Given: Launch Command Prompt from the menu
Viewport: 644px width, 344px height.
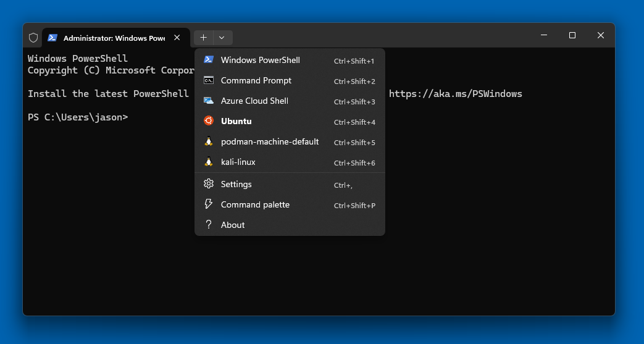Looking at the screenshot, I should [290, 80].
